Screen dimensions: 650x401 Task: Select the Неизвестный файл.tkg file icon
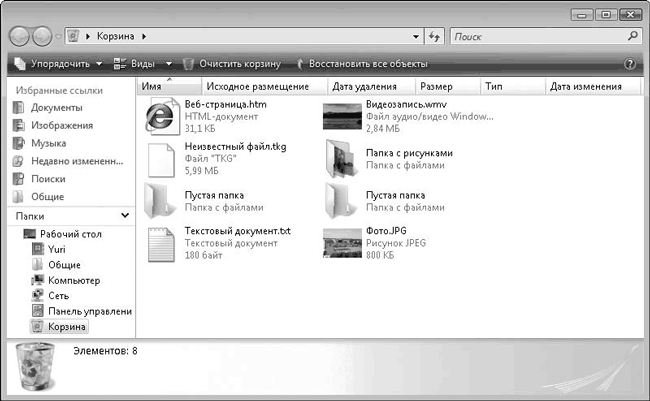160,159
